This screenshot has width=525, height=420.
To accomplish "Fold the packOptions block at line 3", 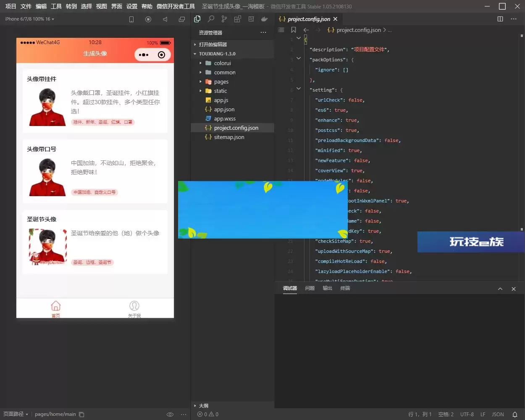I will point(299,58).
